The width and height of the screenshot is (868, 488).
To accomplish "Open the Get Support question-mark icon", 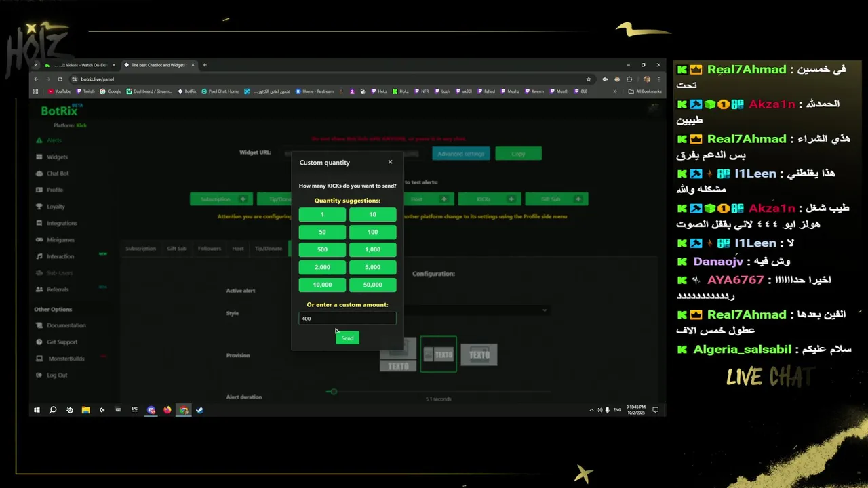I will [39, 342].
